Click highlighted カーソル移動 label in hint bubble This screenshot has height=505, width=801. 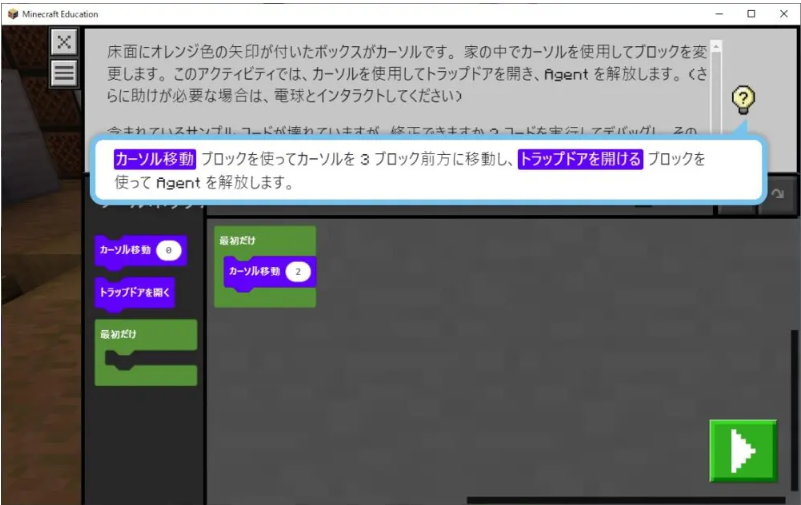154,159
